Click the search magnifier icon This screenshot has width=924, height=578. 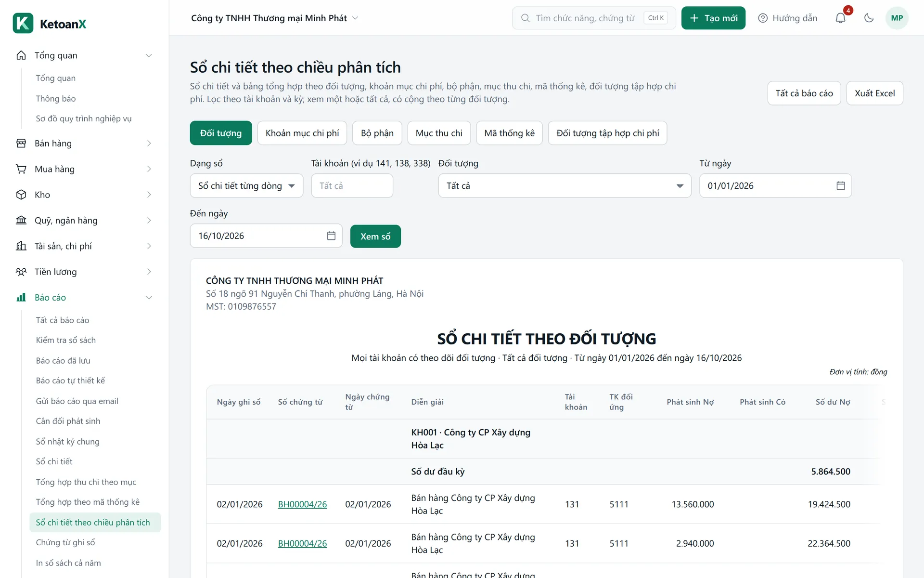tap(526, 18)
